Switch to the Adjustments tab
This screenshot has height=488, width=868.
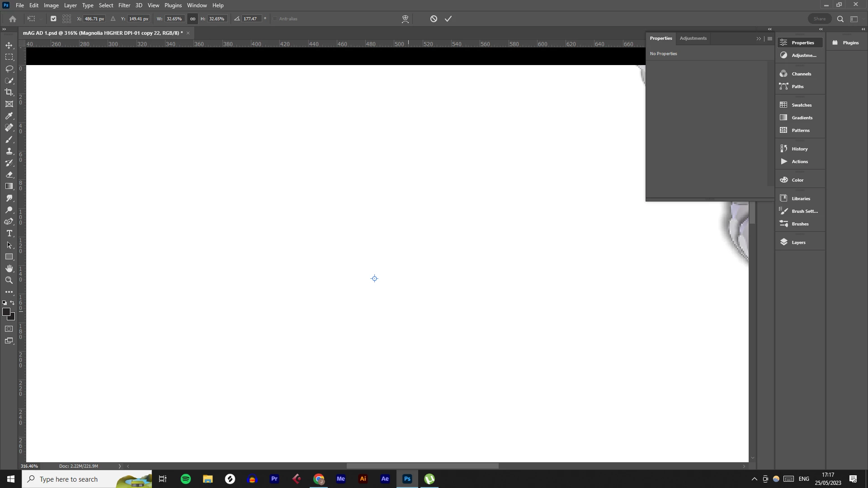(x=693, y=38)
